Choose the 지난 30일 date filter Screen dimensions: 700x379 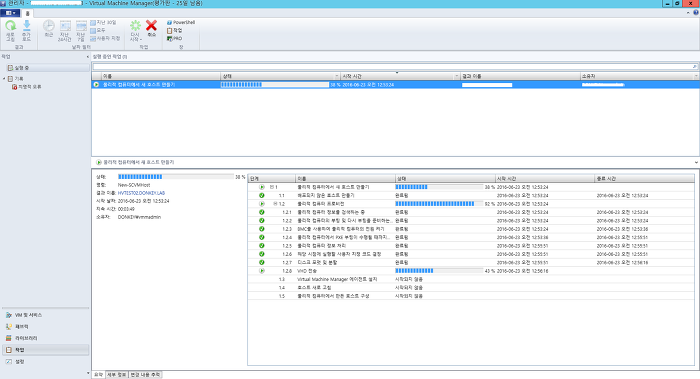click(x=103, y=22)
